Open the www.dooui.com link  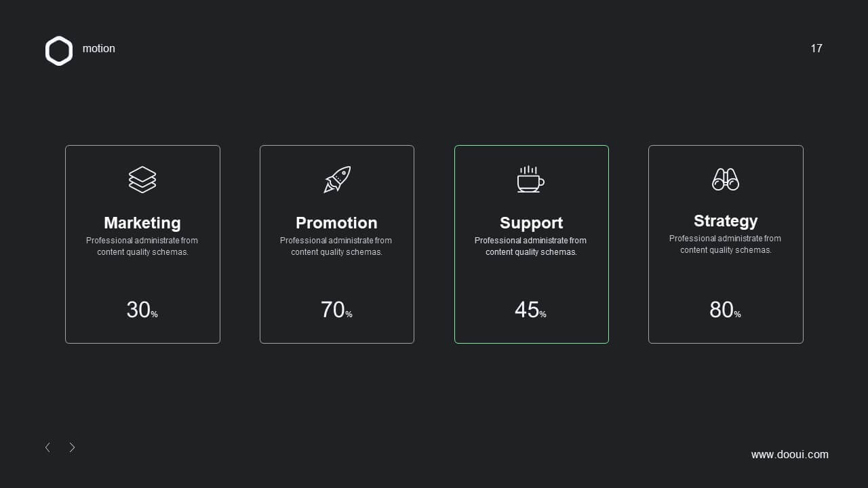tap(790, 455)
